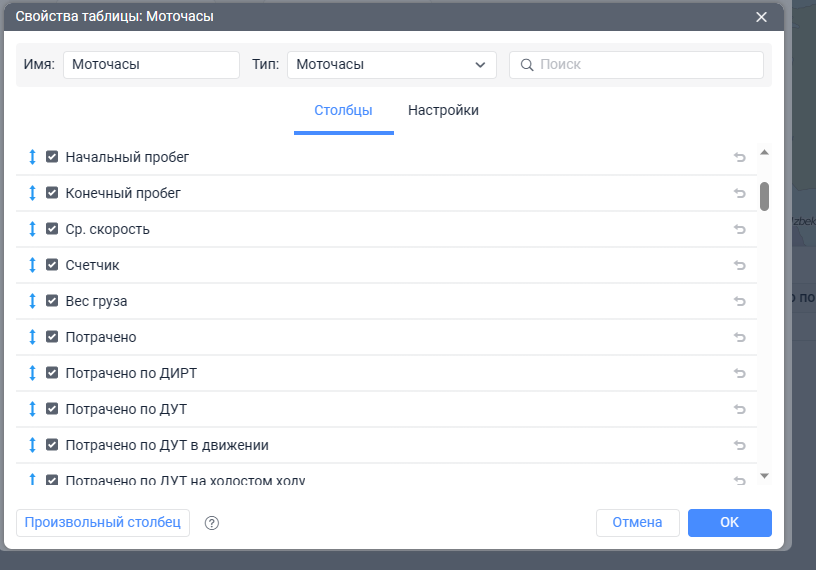
Task: Click reset arrow for Начальный пробег row
Action: click(x=740, y=157)
